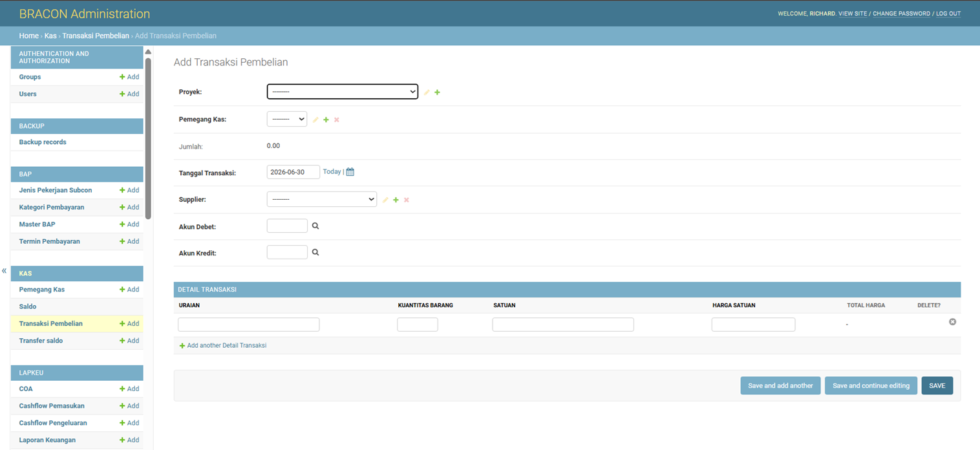The height and width of the screenshot is (450, 980).
Task: Click green plus icon beside Proyek dropdown
Action: click(x=438, y=92)
